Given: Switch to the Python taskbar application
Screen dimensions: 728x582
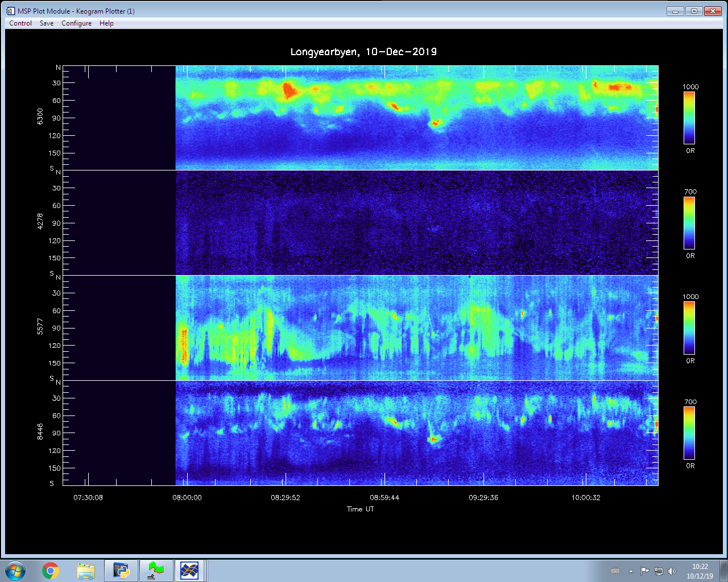Looking at the screenshot, I should [121, 571].
